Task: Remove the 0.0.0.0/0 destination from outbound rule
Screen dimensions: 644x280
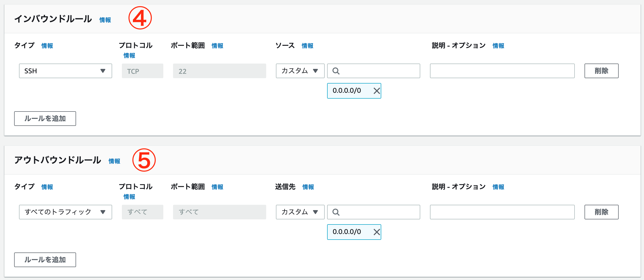Action: [377, 232]
